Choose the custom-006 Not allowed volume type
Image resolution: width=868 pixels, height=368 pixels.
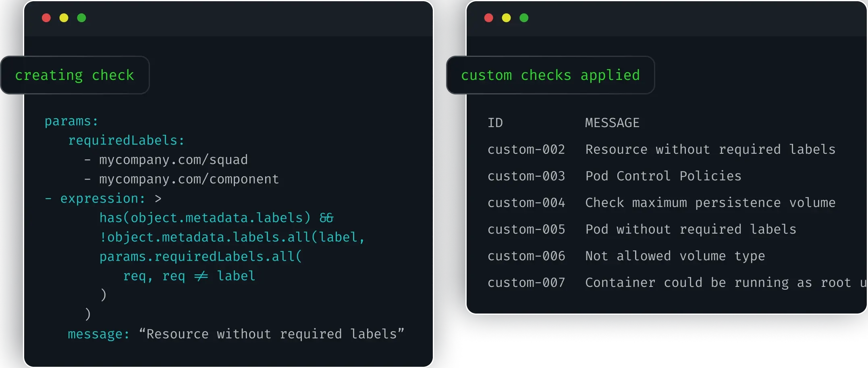[x=675, y=256]
